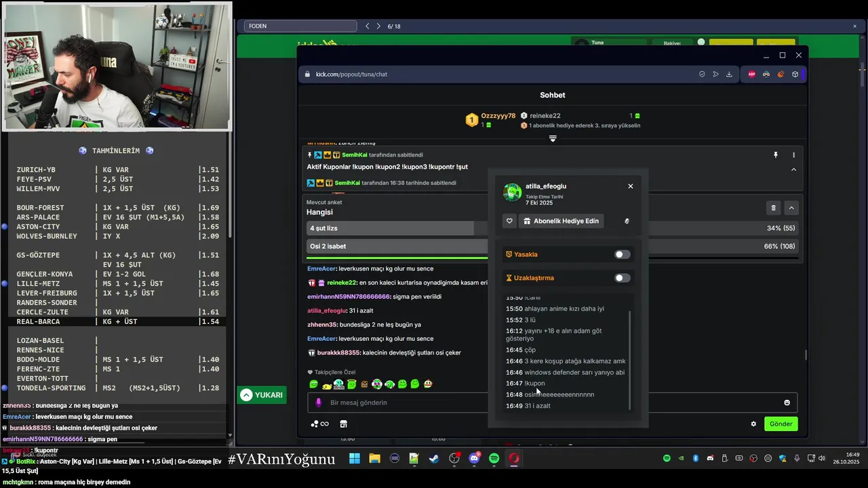Click the shield protection icon in address bar
This screenshot has width=868, height=488.
702,74
